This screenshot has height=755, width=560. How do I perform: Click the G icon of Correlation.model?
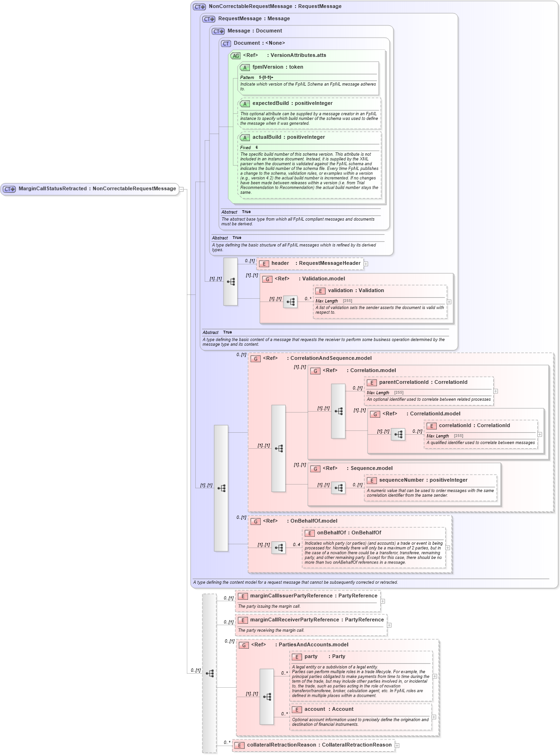[x=315, y=371]
